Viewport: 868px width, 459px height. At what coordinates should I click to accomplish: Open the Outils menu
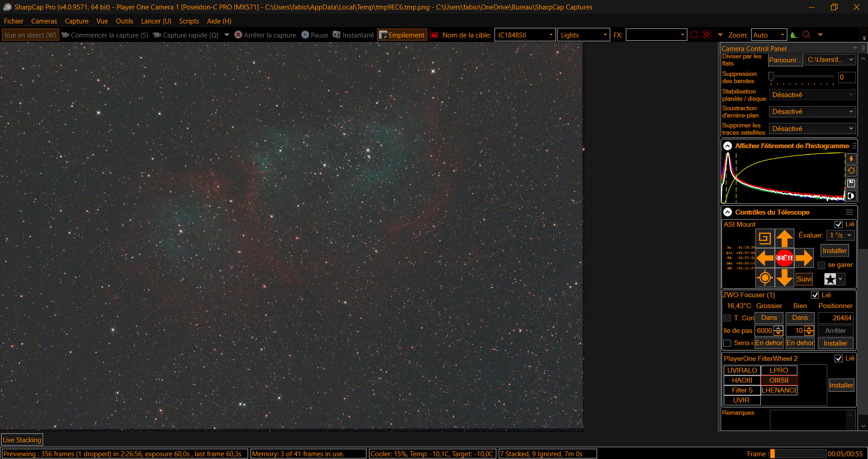pos(124,21)
